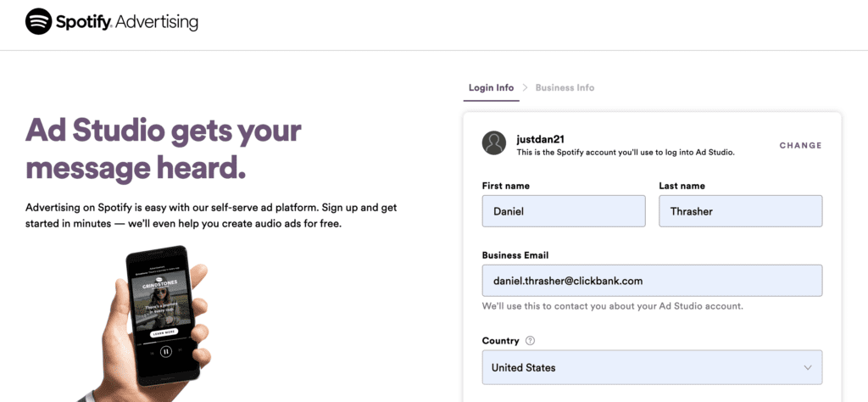
Task: Click the Ad Studio gets your message heading
Action: (164, 149)
